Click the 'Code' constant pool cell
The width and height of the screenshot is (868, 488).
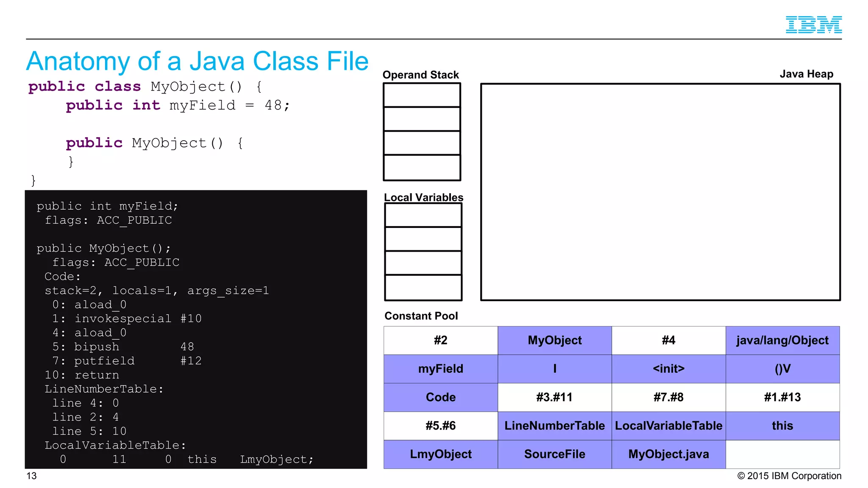click(441, 397)
